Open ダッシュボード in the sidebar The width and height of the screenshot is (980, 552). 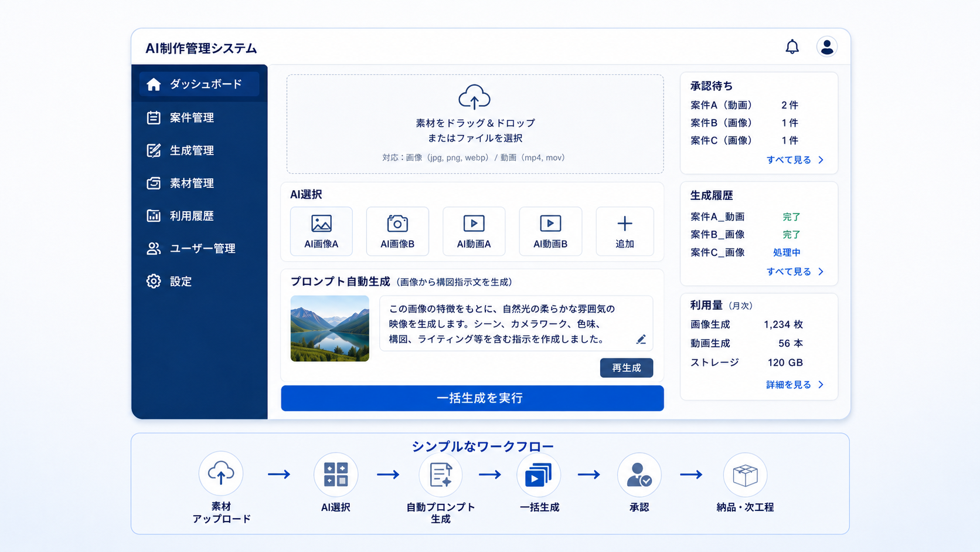click(x=199, y=84)
